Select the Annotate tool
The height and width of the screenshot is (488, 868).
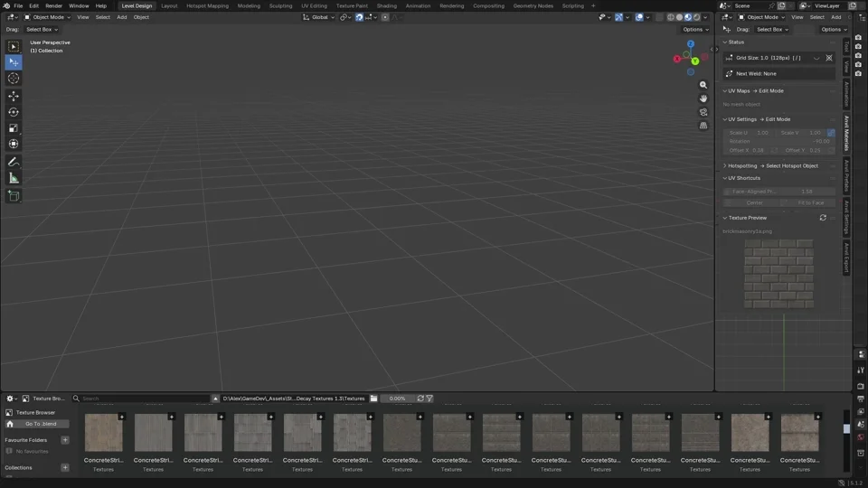[14, 162]
